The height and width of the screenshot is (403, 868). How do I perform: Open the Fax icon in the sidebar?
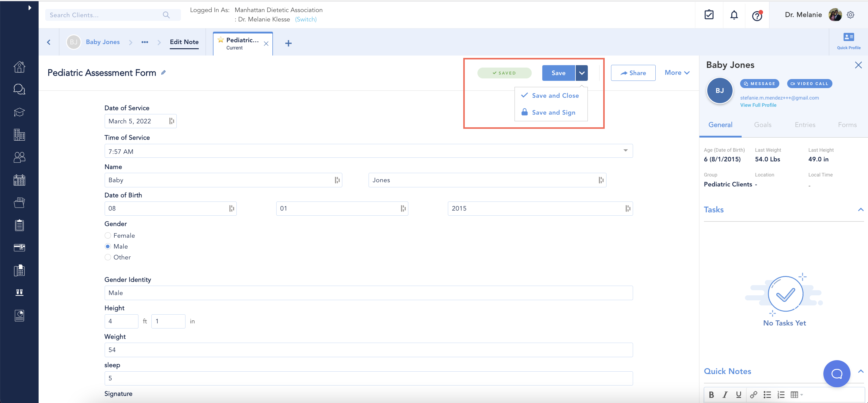19,270
